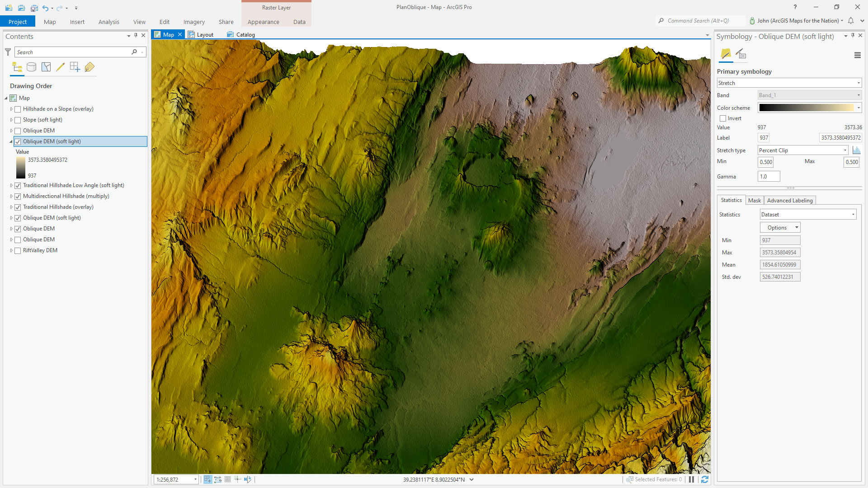Click List By Editing pencil icon
Image resolution: width=868 pixels, height=488 pixels.
[60, 67]
